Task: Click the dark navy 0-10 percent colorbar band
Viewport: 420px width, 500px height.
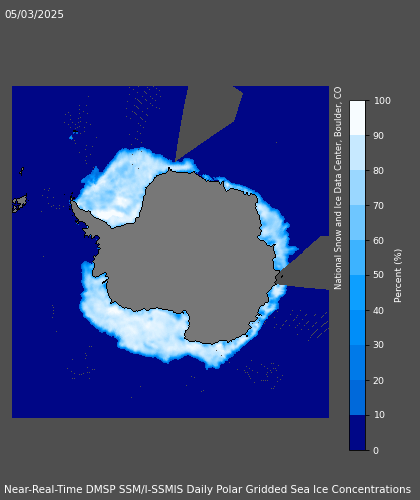Action: pyautogui.click(x=357, y=433)
